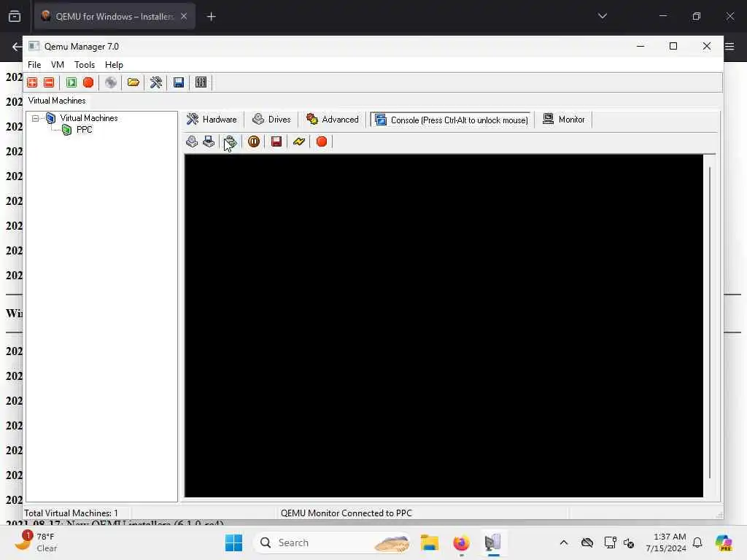Switch to the Hardware tab
The height and width of the screenshot is (560, 747).
click(x=212, y=120)
